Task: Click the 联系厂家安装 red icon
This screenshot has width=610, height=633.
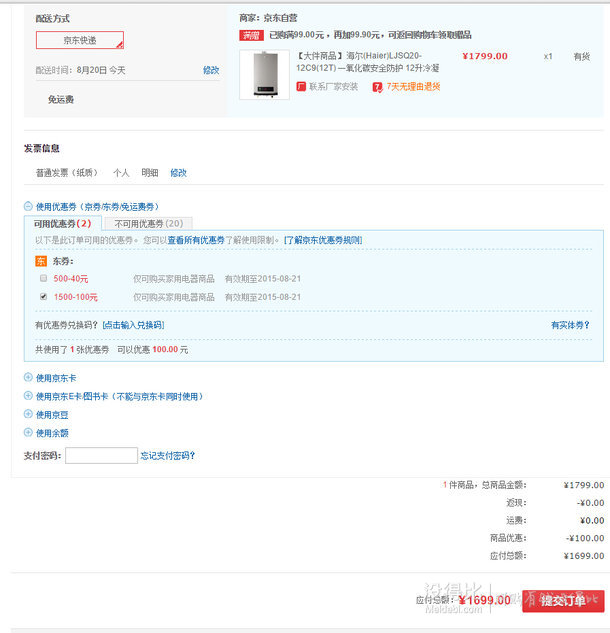Action: 301,86
